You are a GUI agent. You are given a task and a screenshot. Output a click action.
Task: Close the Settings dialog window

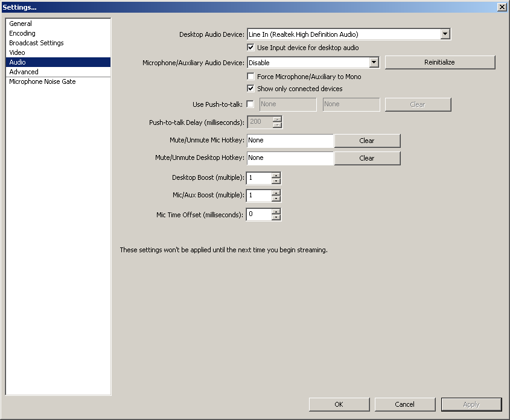(501, 7)
